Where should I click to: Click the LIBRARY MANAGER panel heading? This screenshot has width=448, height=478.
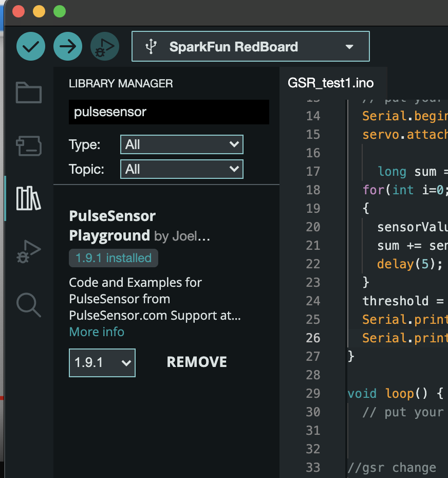tap(121, 84)
